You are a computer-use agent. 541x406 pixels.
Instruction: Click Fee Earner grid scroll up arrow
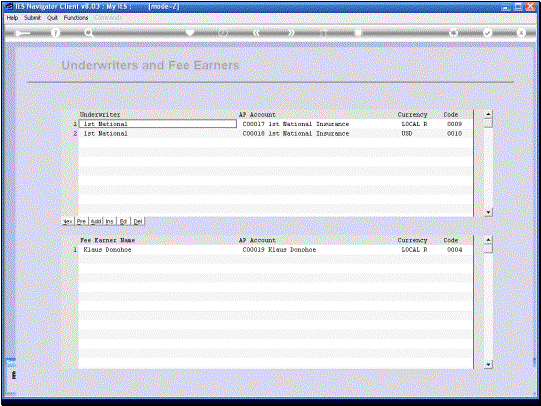488,240
